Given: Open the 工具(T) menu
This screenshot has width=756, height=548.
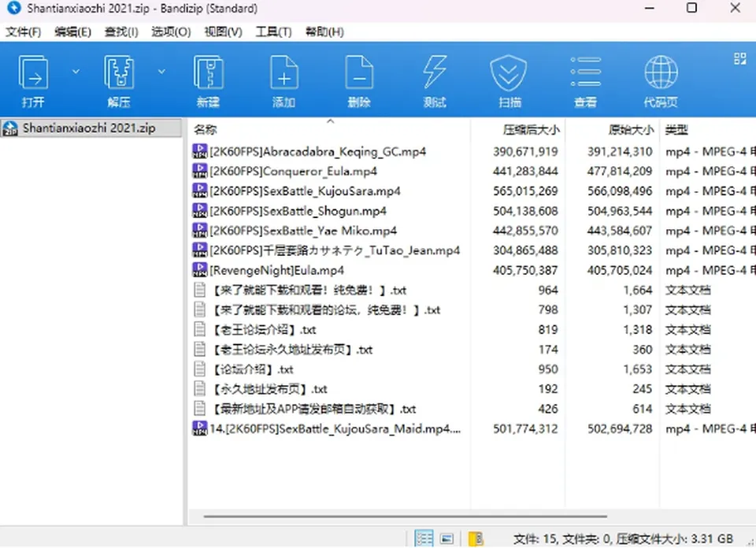Looking at the screenshot, I should 273,31.
